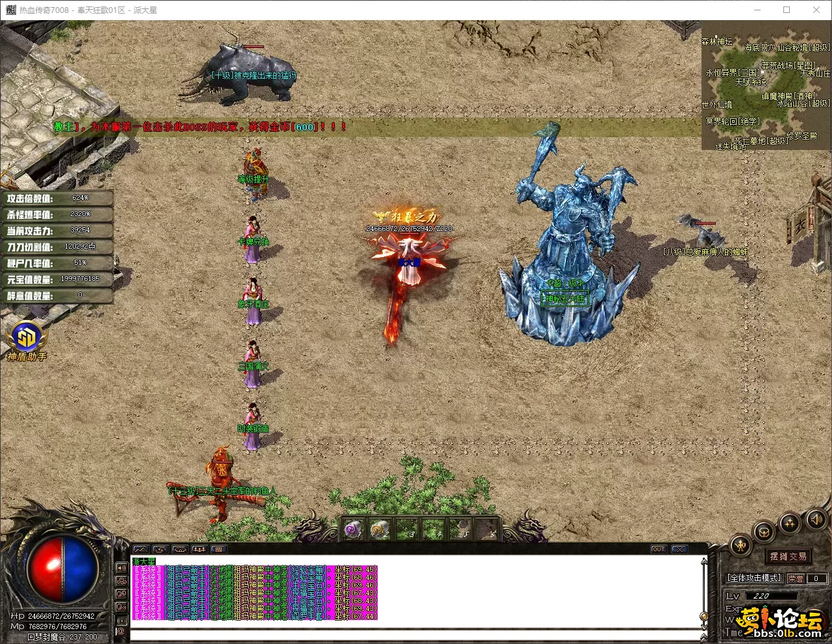
Task: Open the 神盾助手 shield assistant icon
Action: point(26,338)
